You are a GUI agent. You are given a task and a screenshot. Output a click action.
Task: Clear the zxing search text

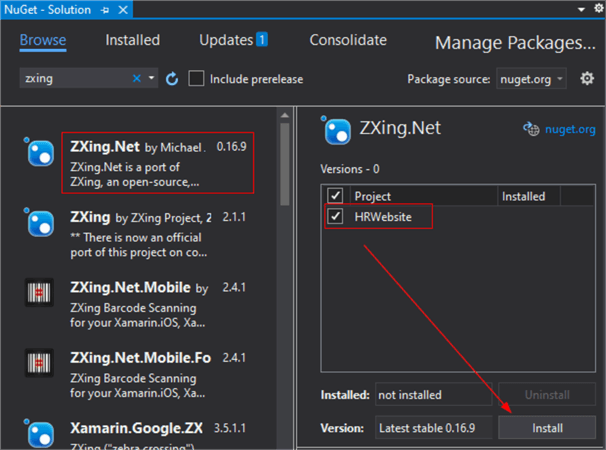click(x=137, y=78)
